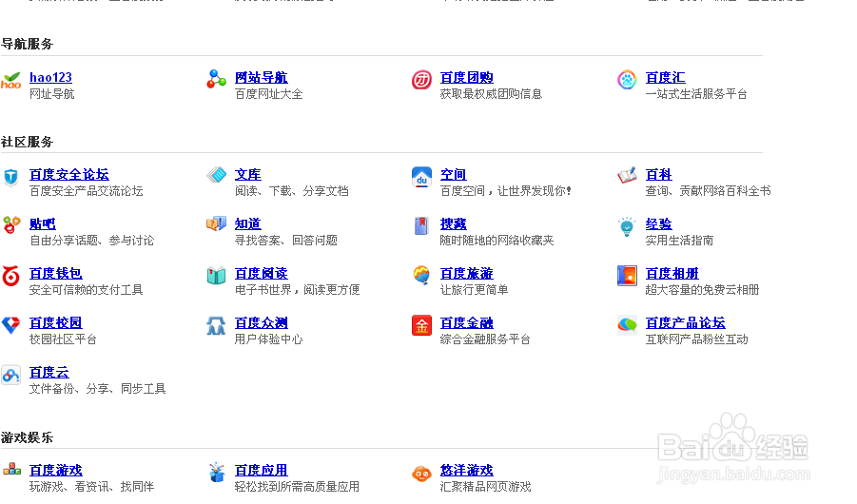The width and height of the screenshot is (857, 504).
Task: Click the 百度阅读 book icon
Action: click(x=217, y=276)
